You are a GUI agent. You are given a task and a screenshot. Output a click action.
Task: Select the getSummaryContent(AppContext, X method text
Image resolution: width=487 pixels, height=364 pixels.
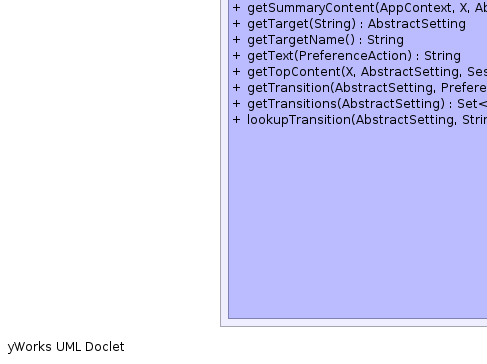pyautogui.click(x=367, y=8)
